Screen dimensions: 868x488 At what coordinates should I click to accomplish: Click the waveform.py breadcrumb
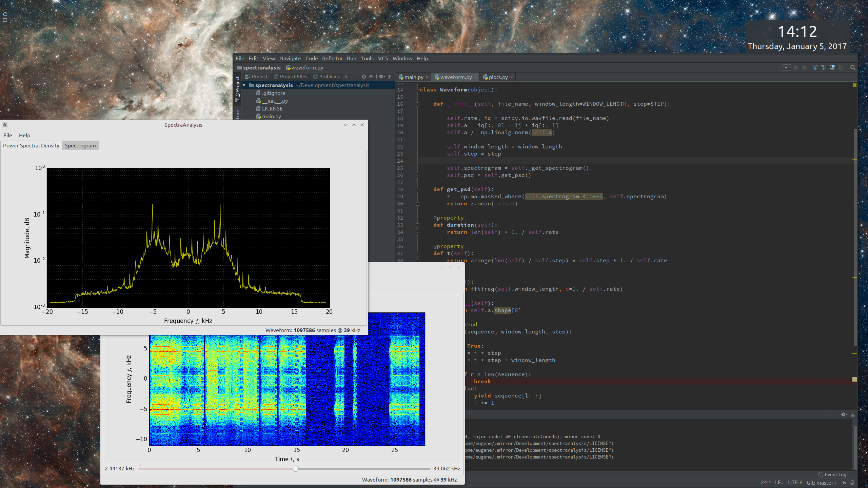(304, 68)
